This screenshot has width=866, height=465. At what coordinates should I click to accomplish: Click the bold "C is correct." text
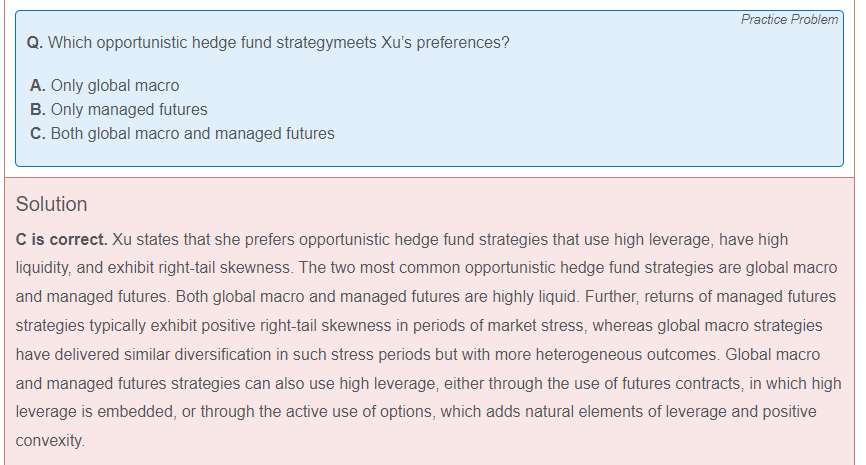pyautogui.click(x=62, y=240)
